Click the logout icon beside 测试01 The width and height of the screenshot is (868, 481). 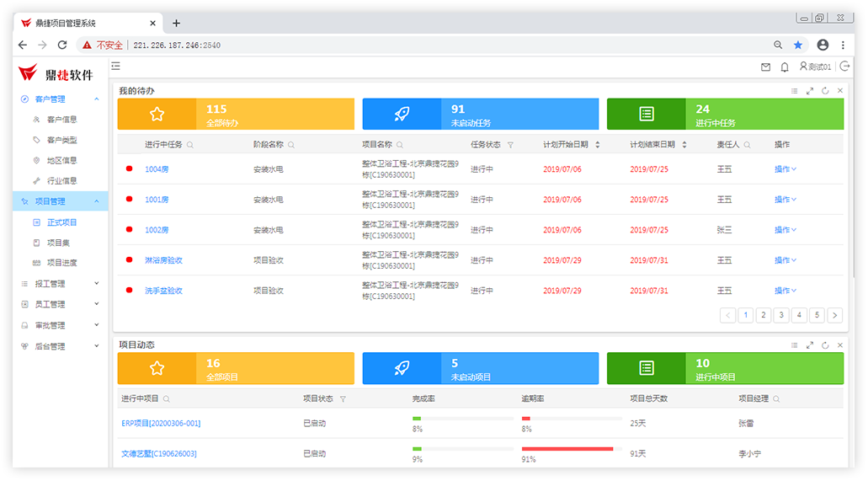(x=844, y=67)
